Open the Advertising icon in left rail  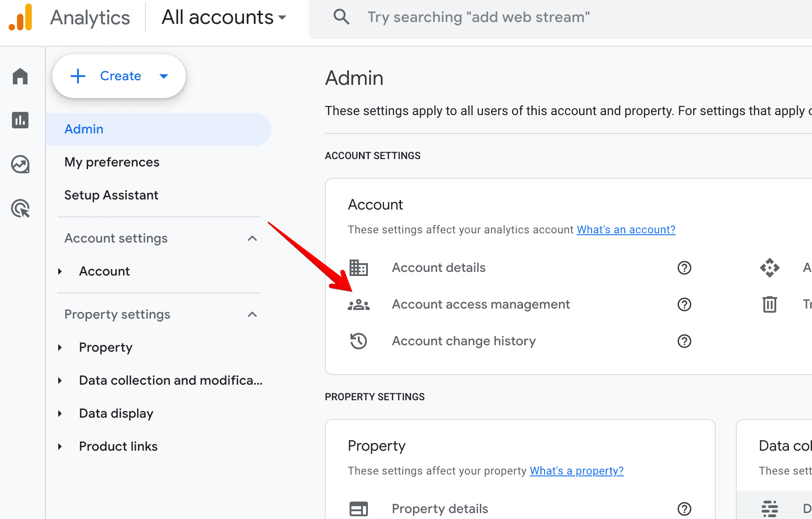(20, 209)
